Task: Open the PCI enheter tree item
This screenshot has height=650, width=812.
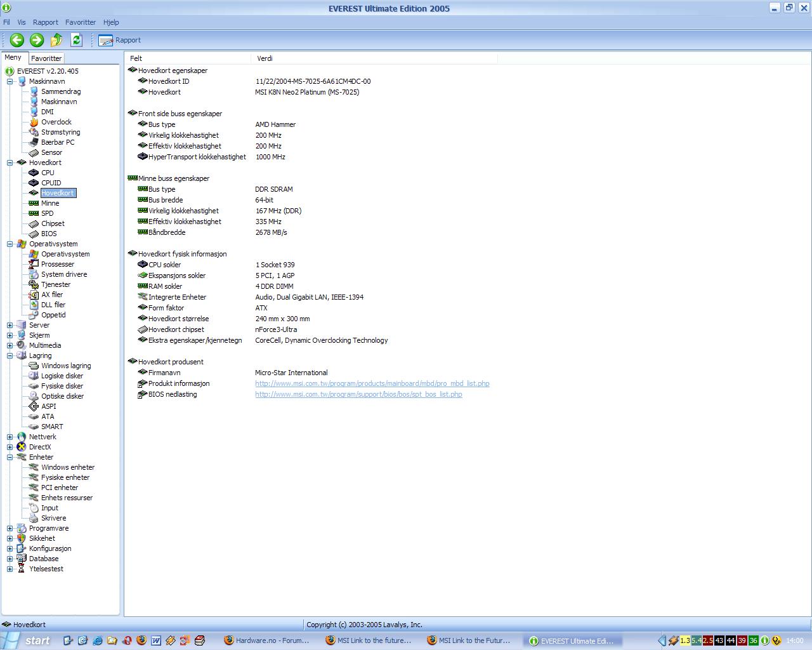Action: coord(60,487)
